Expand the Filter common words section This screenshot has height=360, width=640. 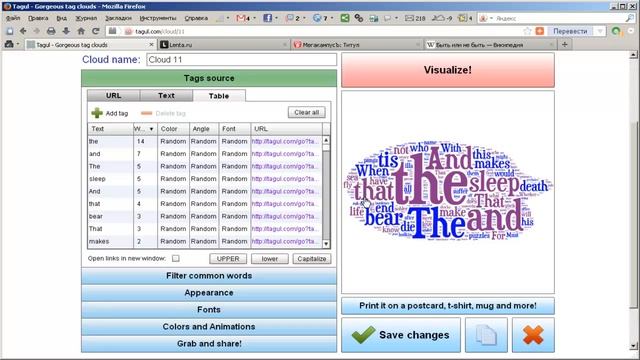coord(209,276)
